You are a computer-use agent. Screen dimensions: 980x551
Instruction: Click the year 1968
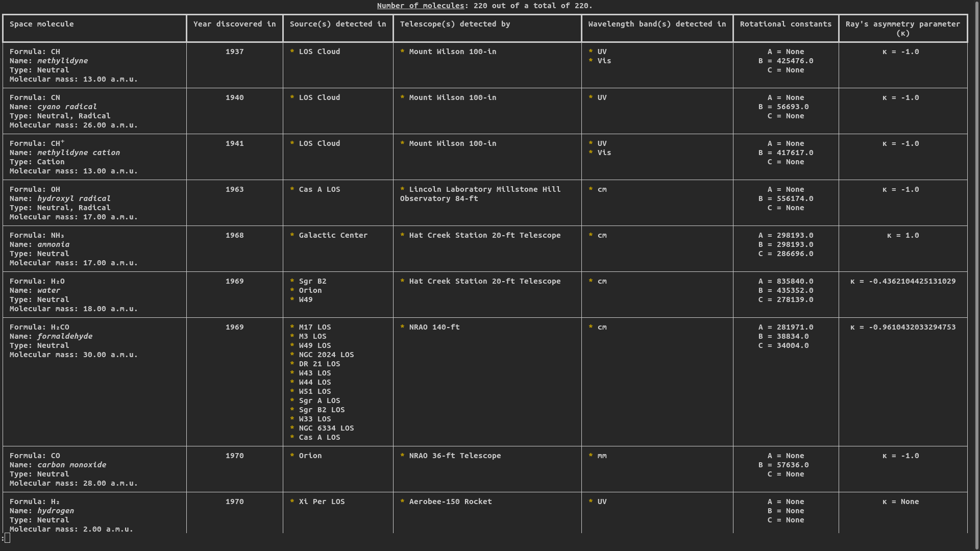[234, 235]
